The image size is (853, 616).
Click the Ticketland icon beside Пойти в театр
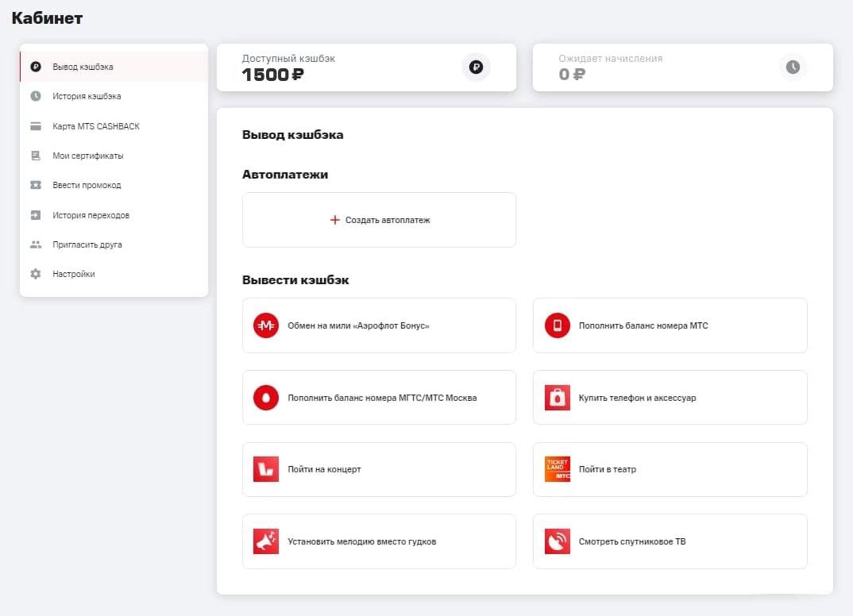point(557,469)
